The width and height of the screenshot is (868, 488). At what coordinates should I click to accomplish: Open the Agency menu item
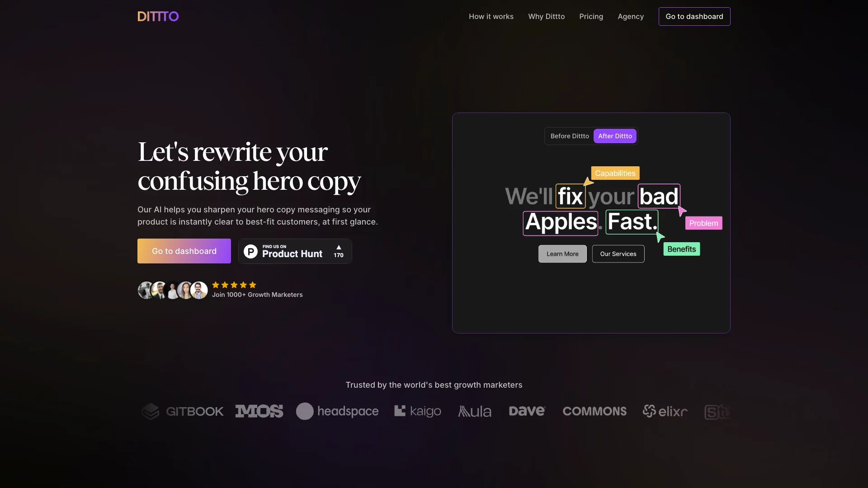click(630, 16)
